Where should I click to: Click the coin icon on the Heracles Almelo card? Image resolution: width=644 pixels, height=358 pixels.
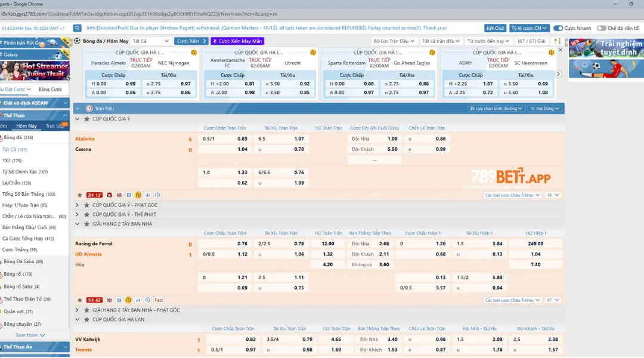[194, 53]
